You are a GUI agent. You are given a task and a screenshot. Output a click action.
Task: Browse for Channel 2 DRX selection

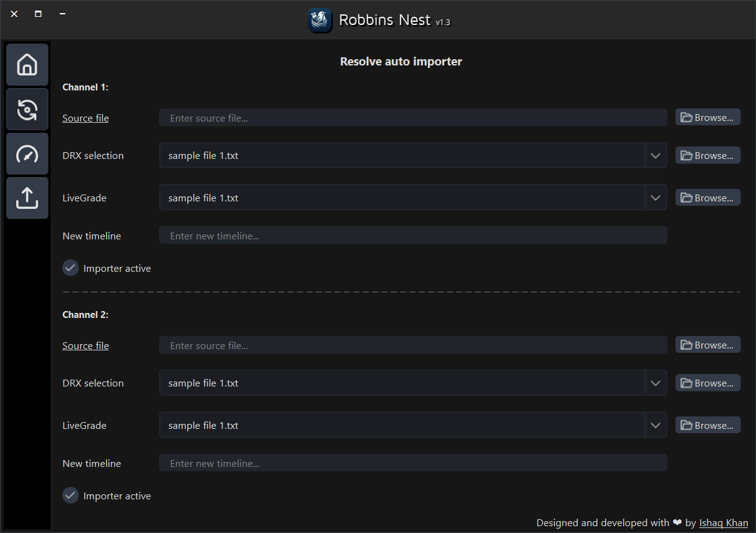[708, 383]
